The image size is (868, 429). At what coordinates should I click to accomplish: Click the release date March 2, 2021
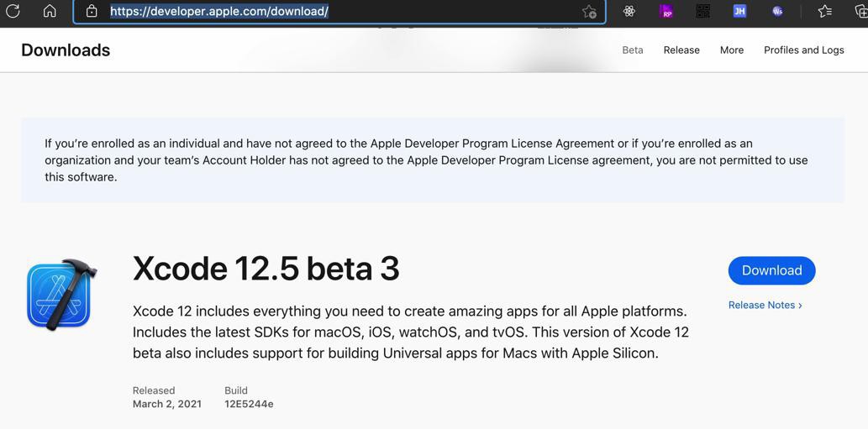tap(167, 404)
